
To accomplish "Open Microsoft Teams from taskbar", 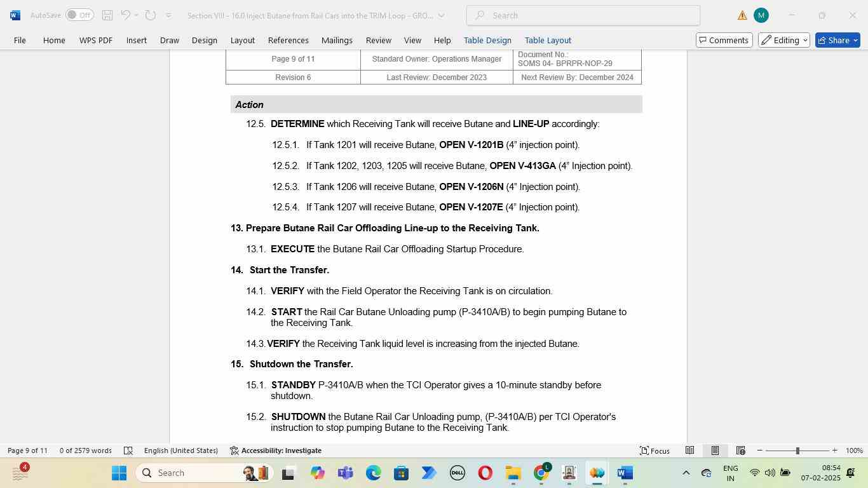I will (345, 473).
